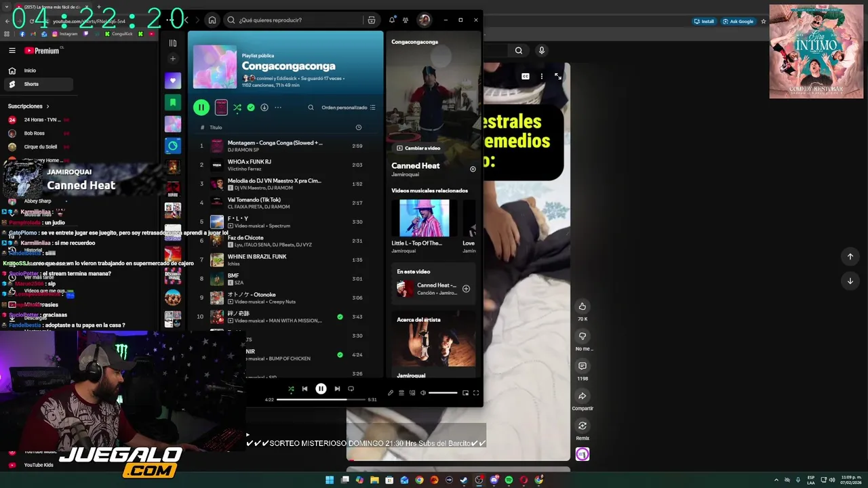
Task: Open the connect-to-device icon
Action: (x=412, y=393)
